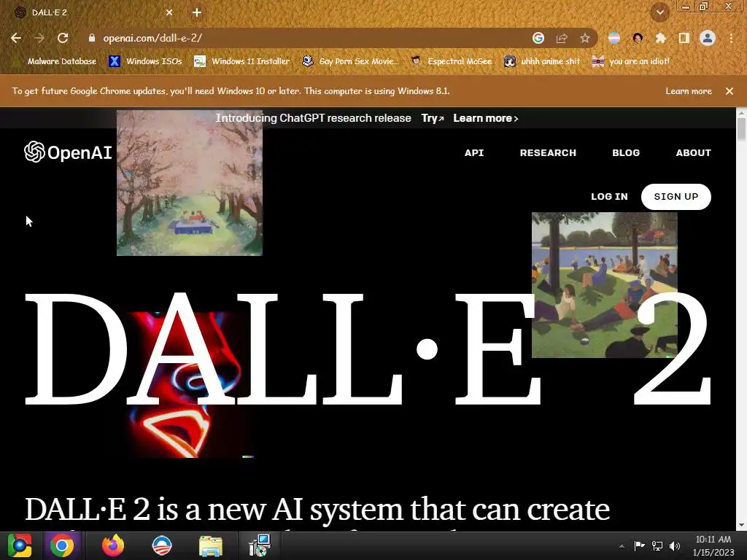Open the Espectral McGee bookmark

click(x=452, y=61)
